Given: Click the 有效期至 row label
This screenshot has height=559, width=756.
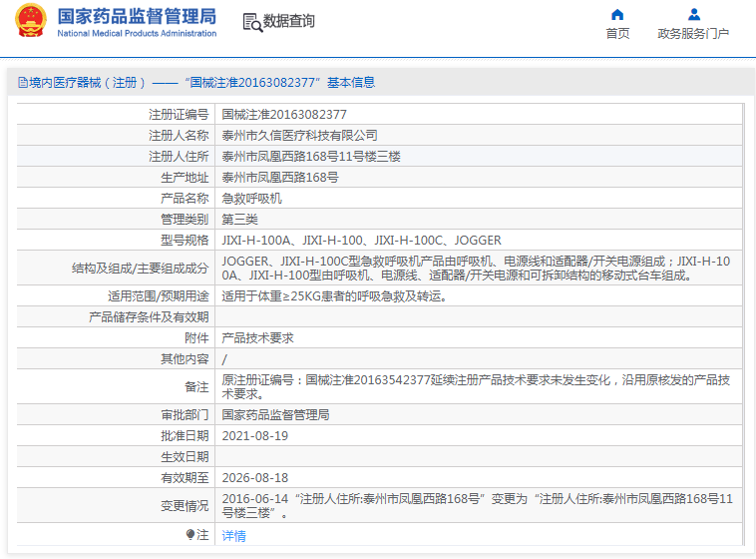Looking at the screenshot, I should 185,478.
